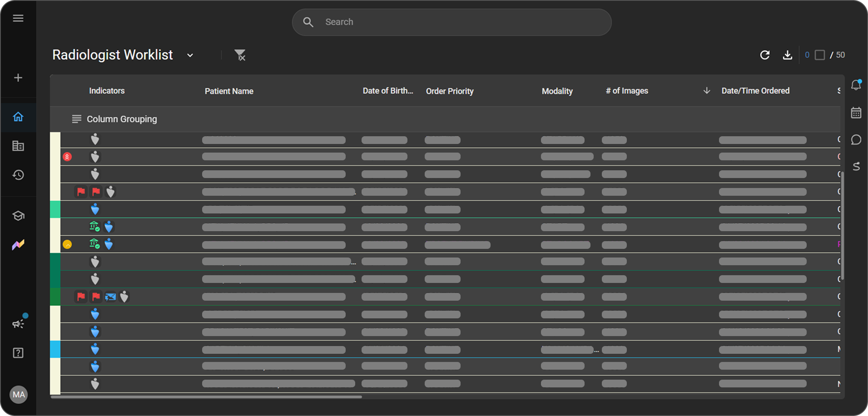Click the horizontal table scrollbar

pyautogui.click(x=207, y=397)
